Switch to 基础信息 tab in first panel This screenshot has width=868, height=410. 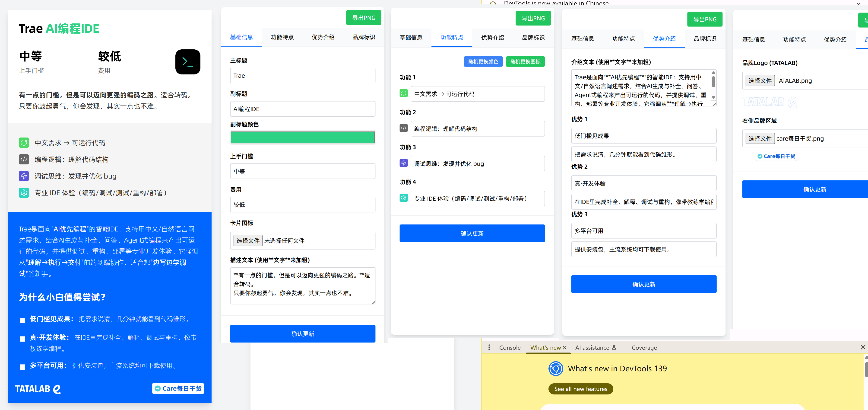(242, 37)
